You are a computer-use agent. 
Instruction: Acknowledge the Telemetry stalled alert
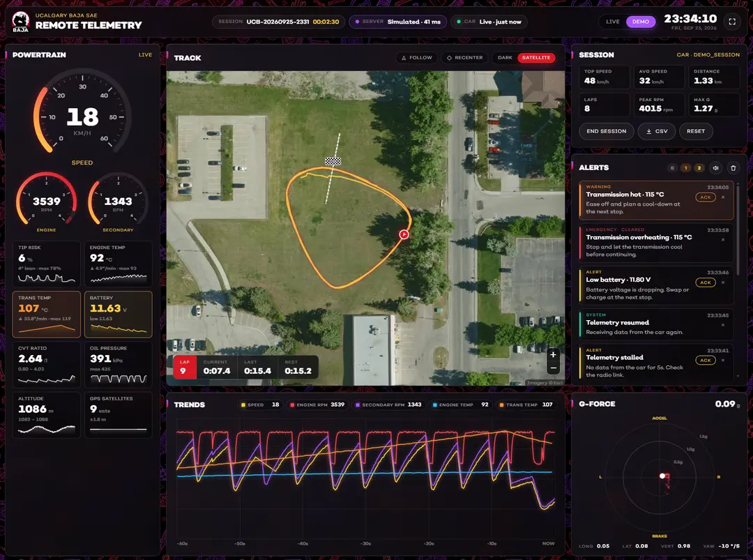point(705,361)
